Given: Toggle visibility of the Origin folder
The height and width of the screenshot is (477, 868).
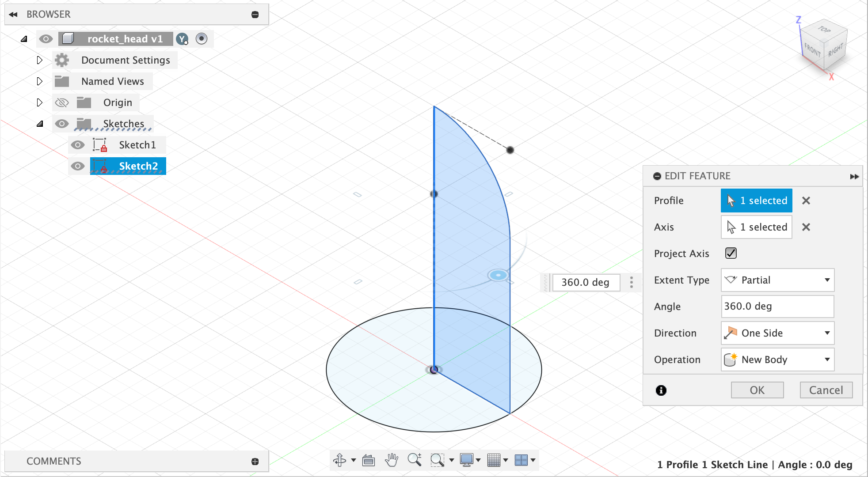Looking at the screenshot, I should (62, 102).
